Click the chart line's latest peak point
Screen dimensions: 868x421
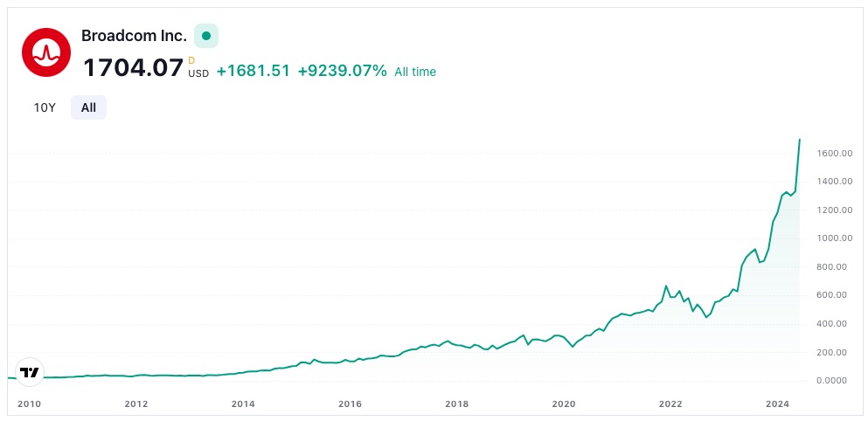tap(800, 139)
